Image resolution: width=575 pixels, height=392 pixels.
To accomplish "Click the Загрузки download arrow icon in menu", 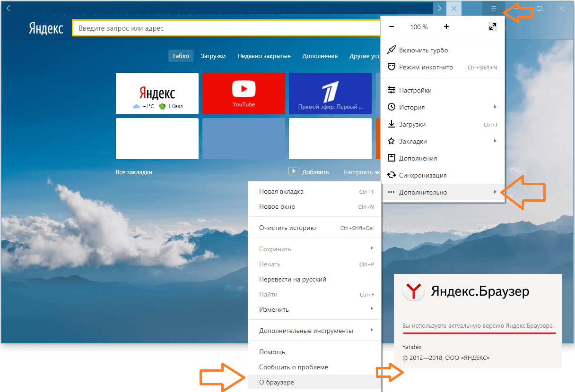I will pyautogui.click(x=392, y=124).
